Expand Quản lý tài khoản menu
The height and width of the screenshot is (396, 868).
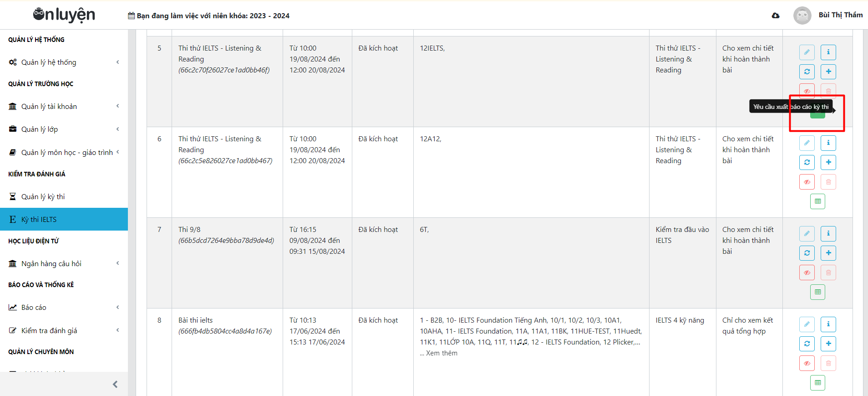(x=64, y=106)
